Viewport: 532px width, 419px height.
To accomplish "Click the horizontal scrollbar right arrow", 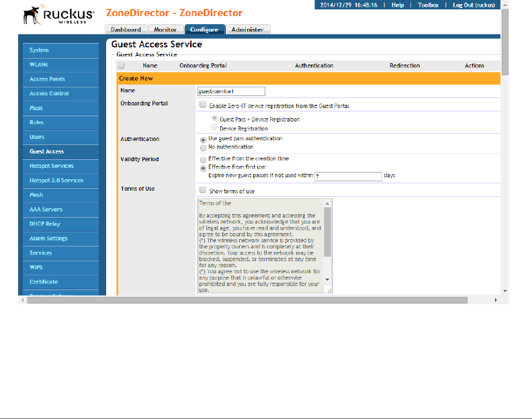I will tap(496, 300).
